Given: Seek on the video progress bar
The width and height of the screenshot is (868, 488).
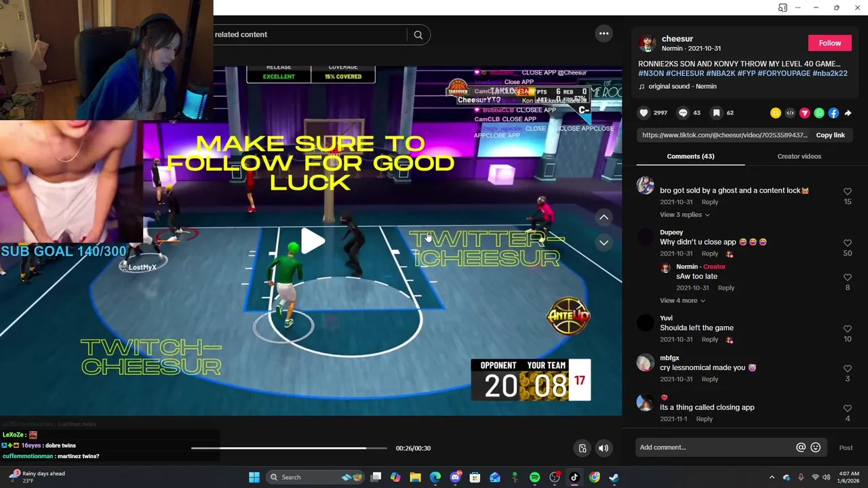Looking at the screenshot, I should (289, 448).
